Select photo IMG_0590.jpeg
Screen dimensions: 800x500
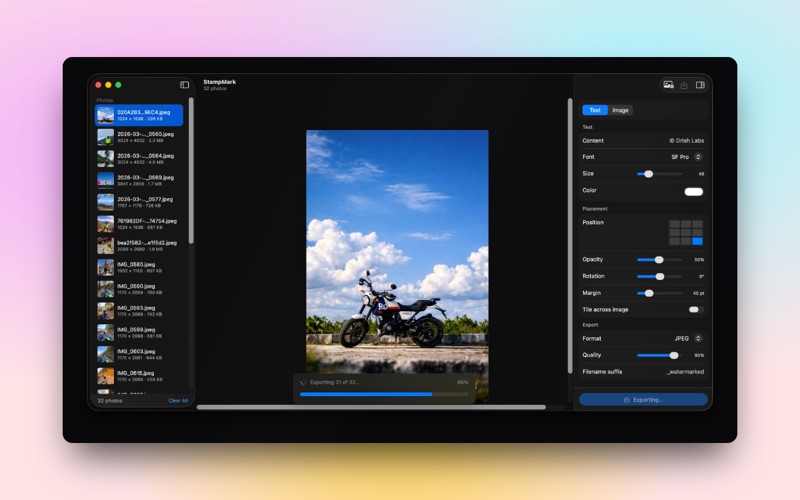(x=139, y=289)
